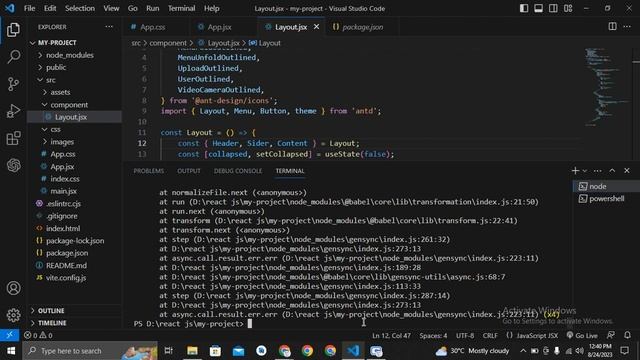Open the Accounts icon in activity bar
640x360 pixels.
[13, 288]
